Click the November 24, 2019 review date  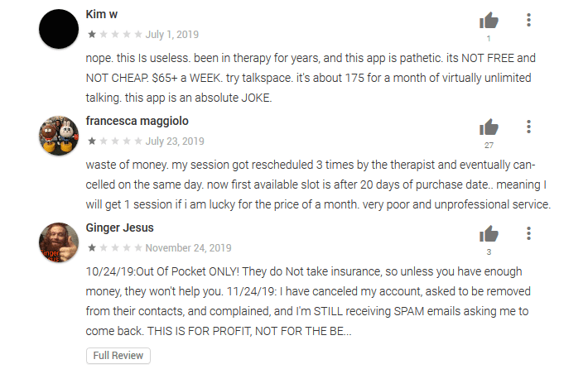click(x=189, y=248)
